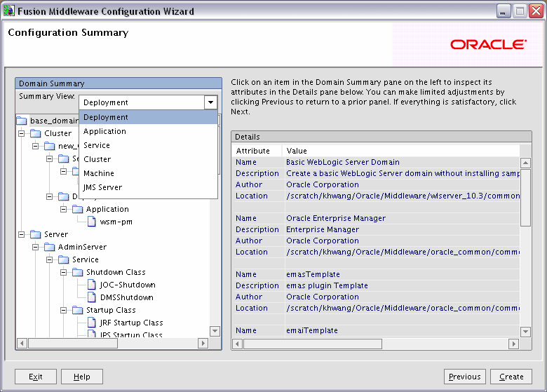
Task: Click the JRF Startup Class file icon
Action: 91,323
